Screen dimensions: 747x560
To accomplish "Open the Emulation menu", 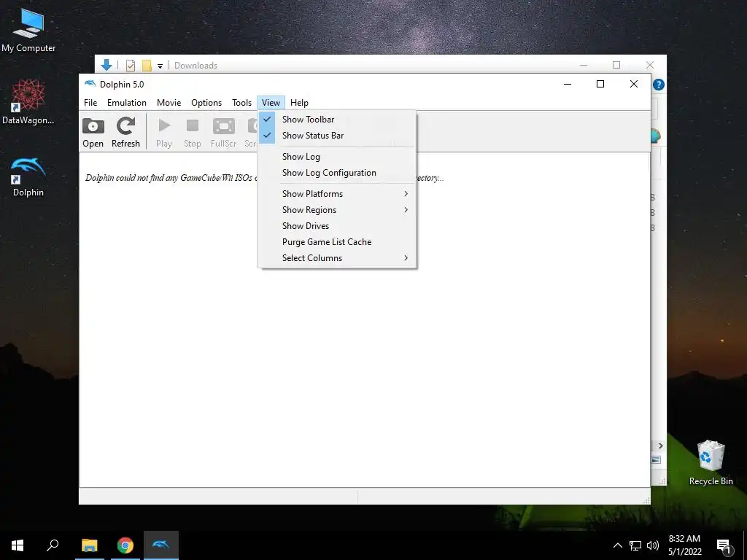I will pos(127,103).
